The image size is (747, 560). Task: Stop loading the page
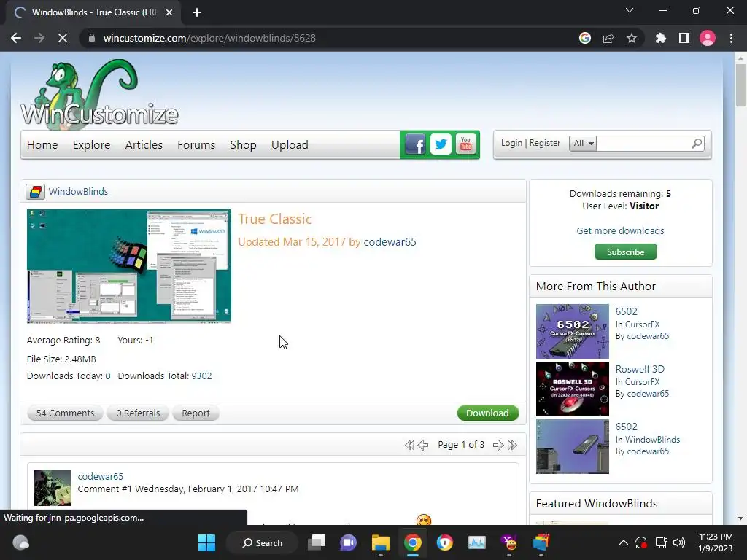tap(63, 38)
